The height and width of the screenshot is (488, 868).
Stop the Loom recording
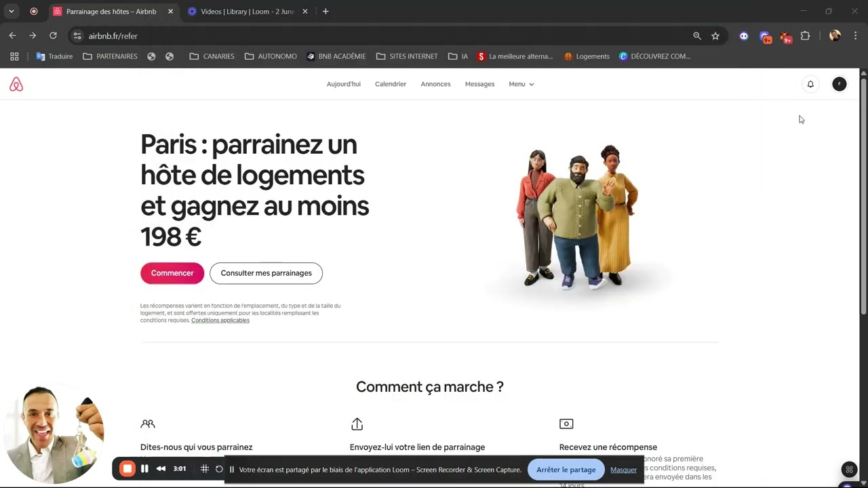click(127, 469)
